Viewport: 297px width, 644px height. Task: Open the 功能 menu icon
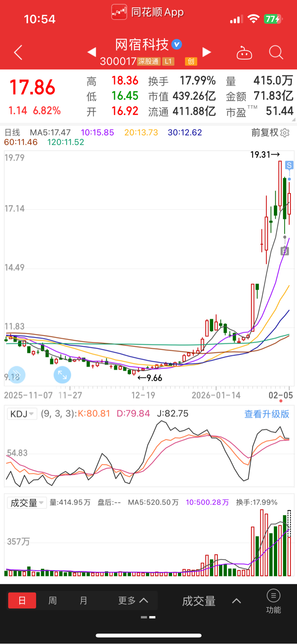[x=273, y=601]
